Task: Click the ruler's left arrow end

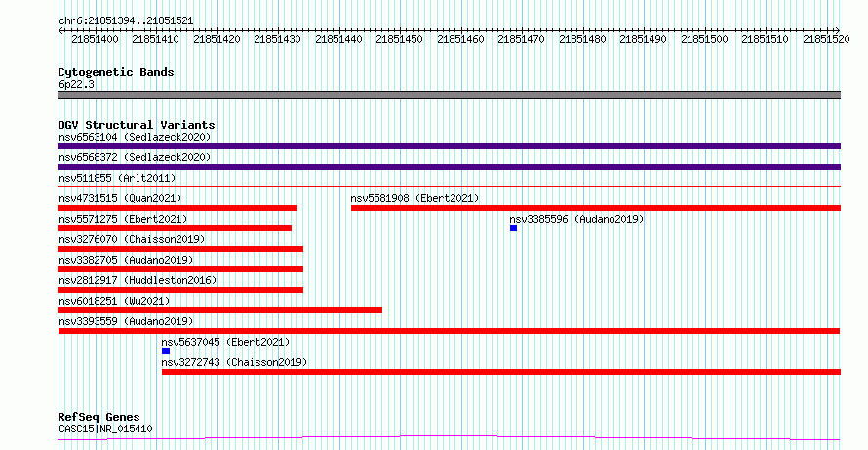Action: pyautogui.click(x=60, y=30)
